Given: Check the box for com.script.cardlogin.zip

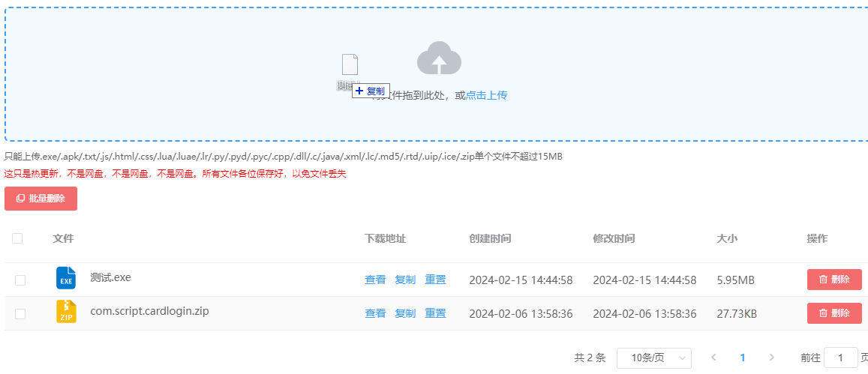Looking at the screenshot, I should point(20,314).
